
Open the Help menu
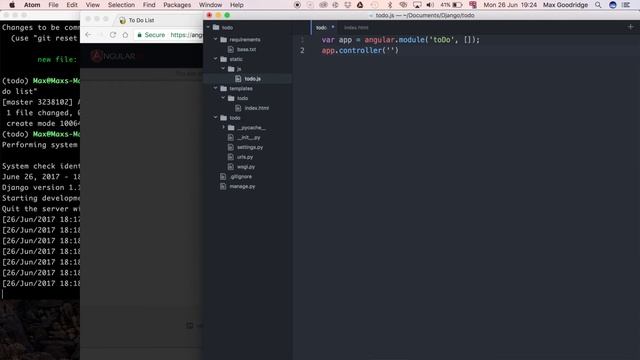click(x=237, y=5)
